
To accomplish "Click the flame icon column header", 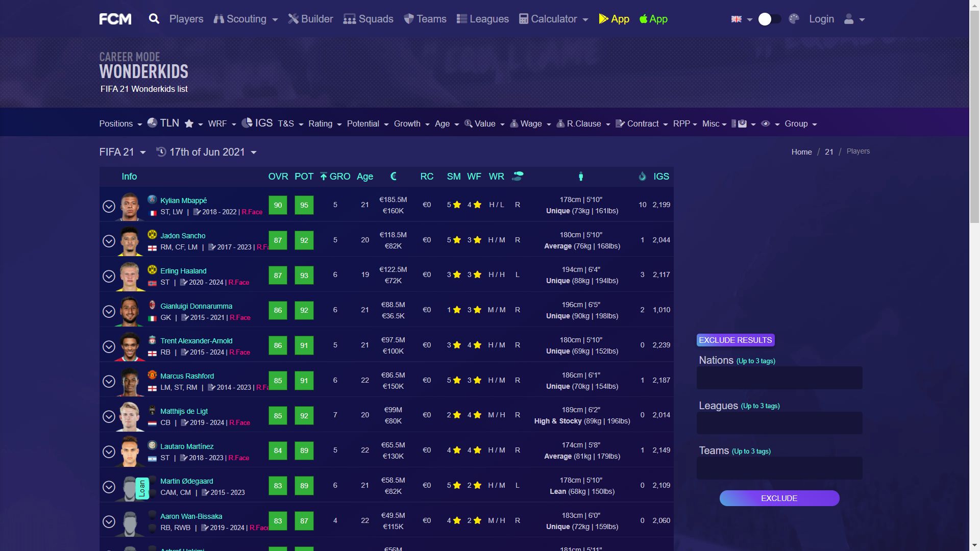I will [642, 176].
